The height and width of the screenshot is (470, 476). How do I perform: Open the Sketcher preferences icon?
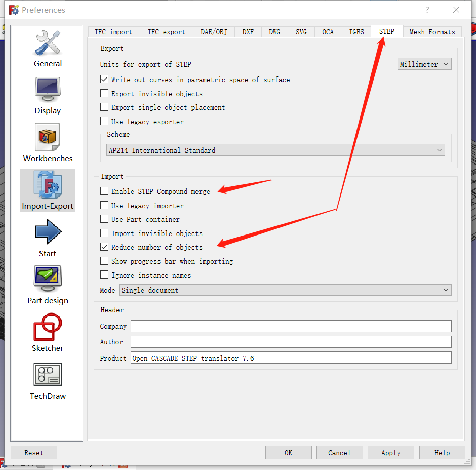(48, 327)
